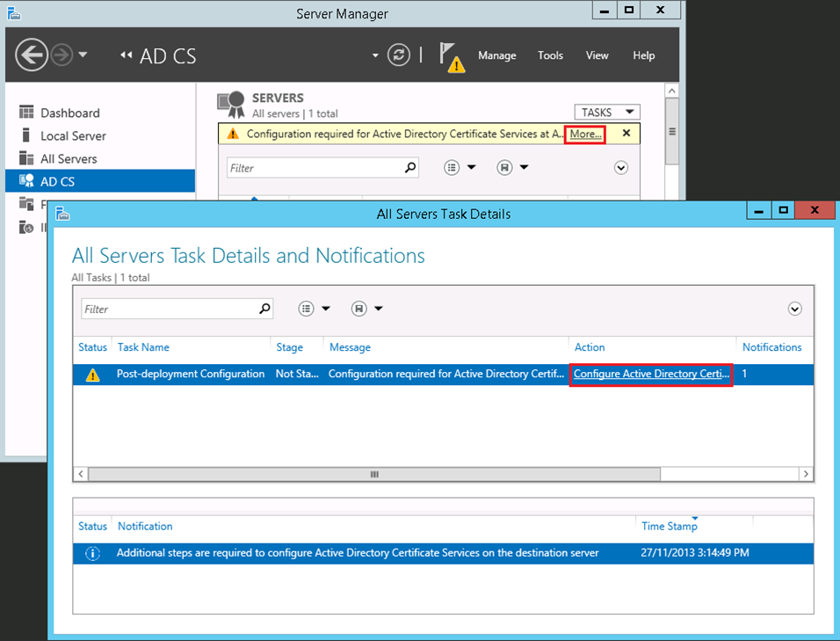840x641 pixels.
Task: Expand the Servers tile filter chevron
Action: (x=621, y=168)
